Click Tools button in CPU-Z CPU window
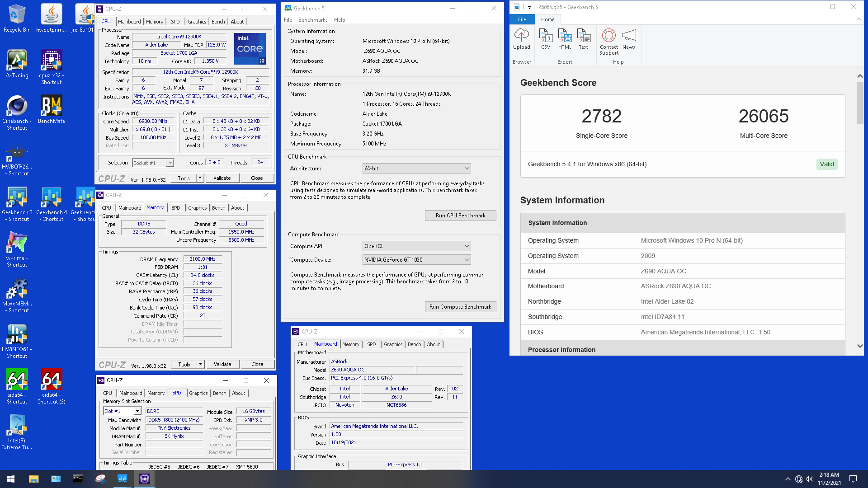Screen dimensions: 868x488 click(184, 178)
